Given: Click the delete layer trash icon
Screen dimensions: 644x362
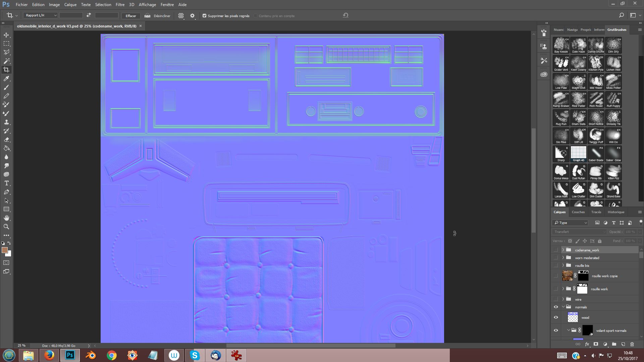Looking at the screenshot, I should point(632,344).
